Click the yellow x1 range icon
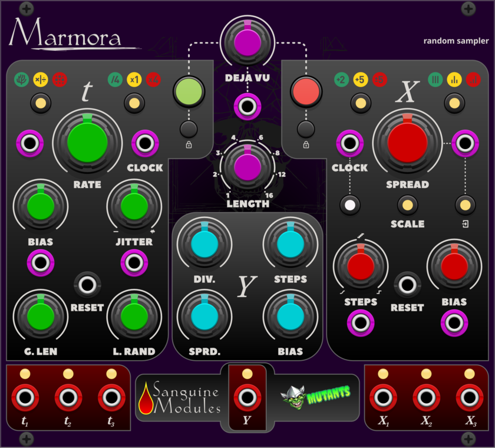Image resolution: width=495 pixels, height=448 pixels. (134, 80)
